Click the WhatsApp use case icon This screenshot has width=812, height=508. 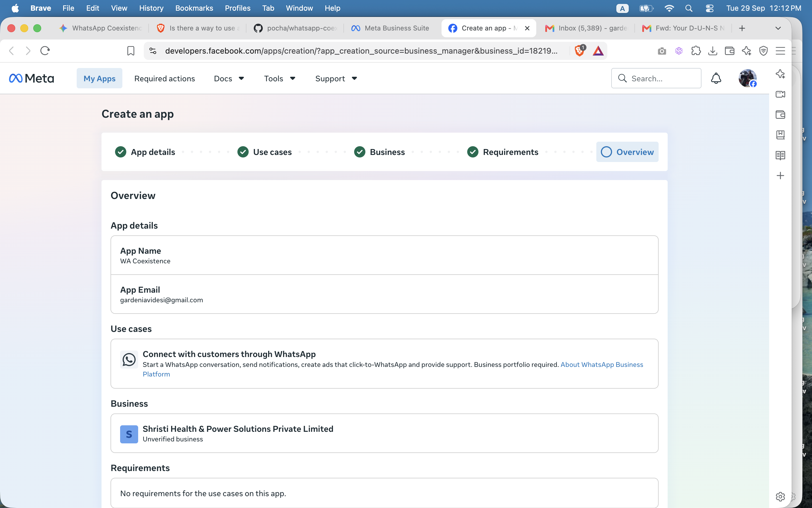click(x=129, y=360)
